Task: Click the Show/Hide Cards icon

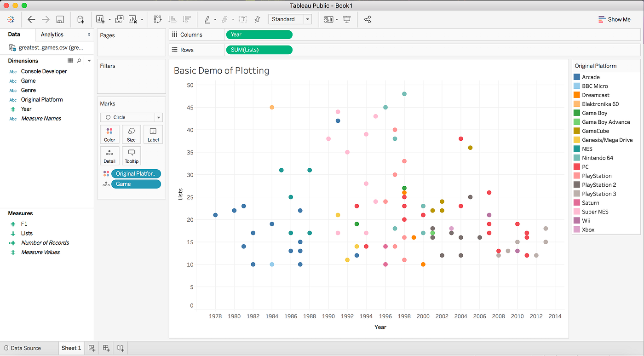Action: 328,19
